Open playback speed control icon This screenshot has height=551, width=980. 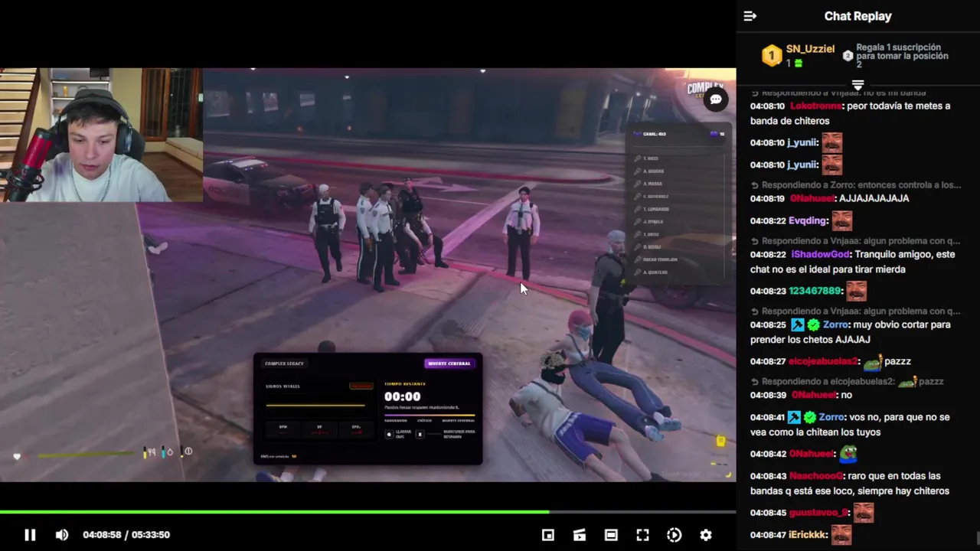point(675,535)
